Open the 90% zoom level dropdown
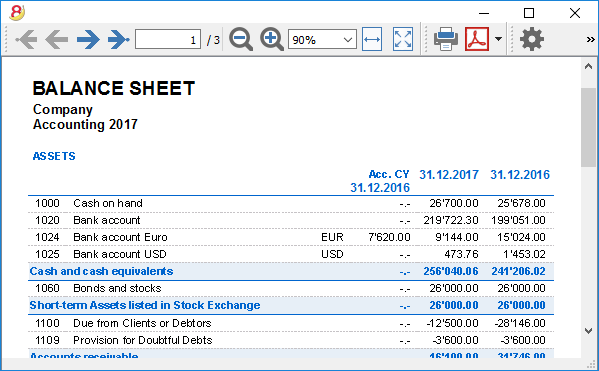 322,39
